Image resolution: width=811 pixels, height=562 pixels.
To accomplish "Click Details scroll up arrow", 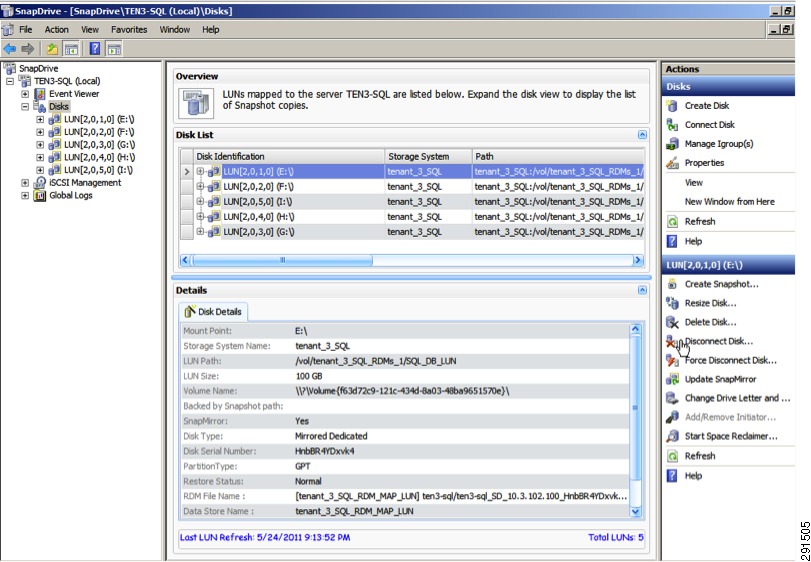I will (636, 329).
